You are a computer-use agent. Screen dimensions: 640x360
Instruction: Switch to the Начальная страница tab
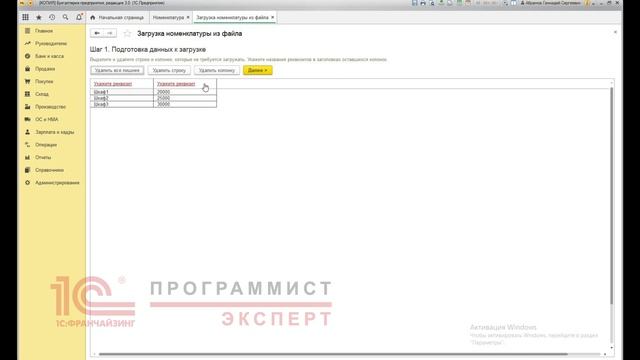coord(117,18)
